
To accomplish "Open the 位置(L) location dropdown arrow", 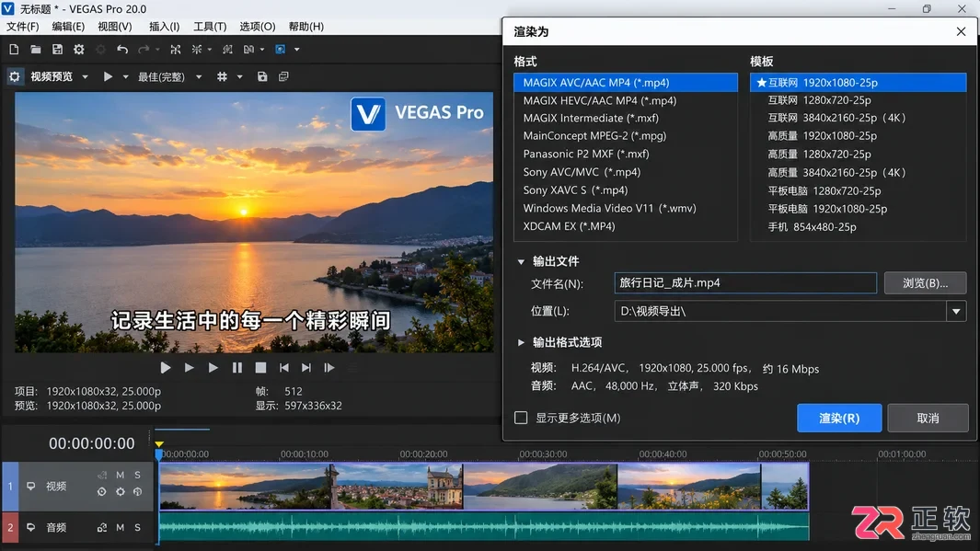I will (956, 311).
